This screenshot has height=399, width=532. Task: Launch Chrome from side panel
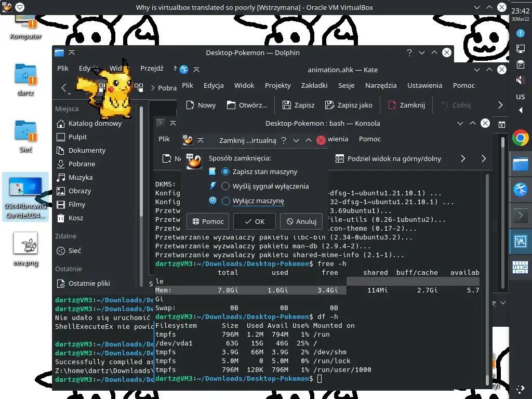click(x=520, y=138)
